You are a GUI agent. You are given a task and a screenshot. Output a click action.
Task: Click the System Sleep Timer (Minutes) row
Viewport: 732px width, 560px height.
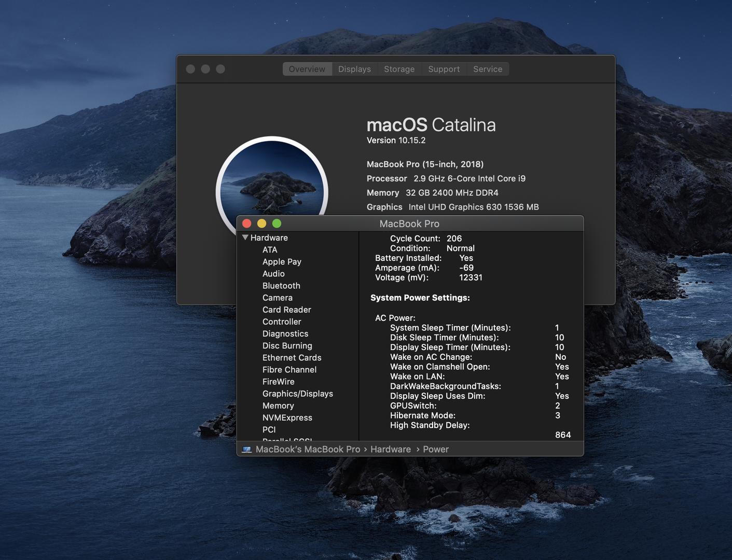coord(475,328)
